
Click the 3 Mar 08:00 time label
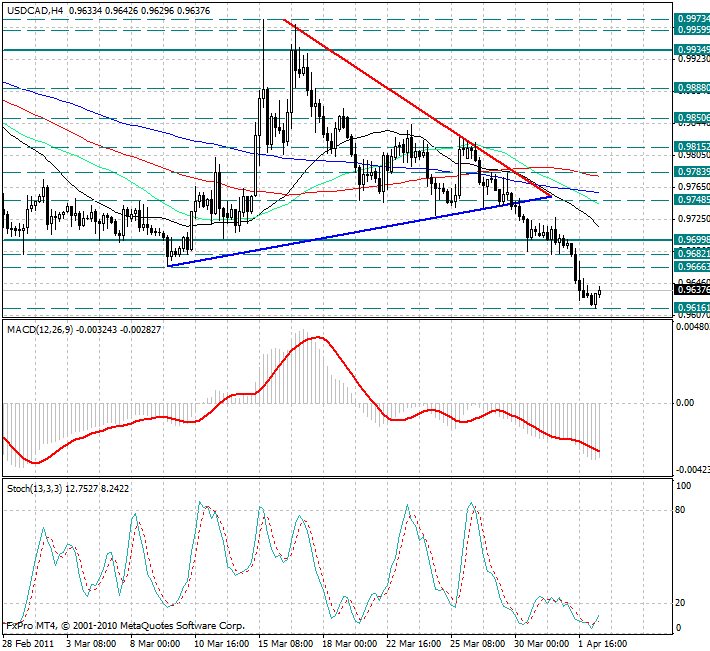[x=91, y=644]
